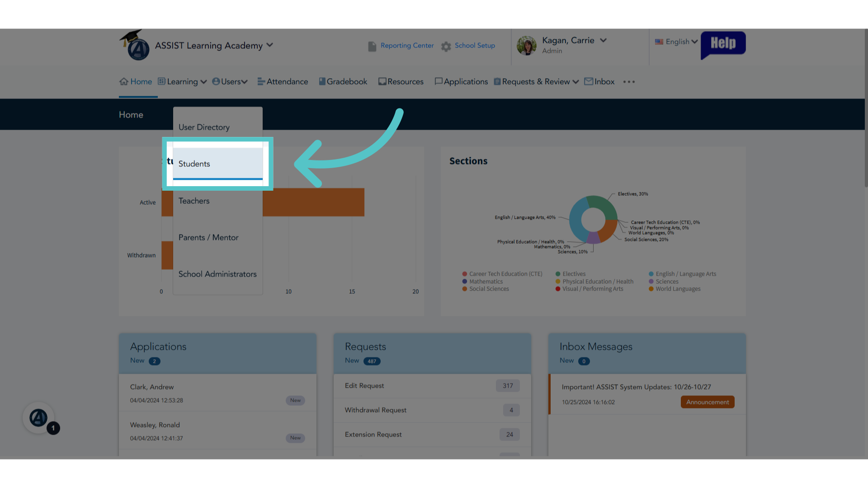868x488 pixels.
Task: Click the New applications count badge
Action: [155, 361]
